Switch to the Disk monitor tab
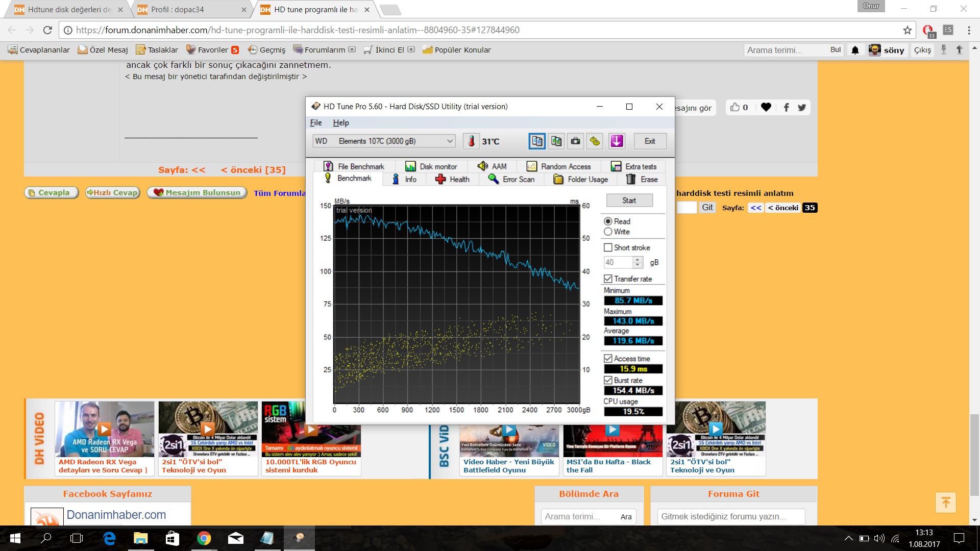Image resolution: width=980 pixels, height=551 pixels. pos(431,166)
